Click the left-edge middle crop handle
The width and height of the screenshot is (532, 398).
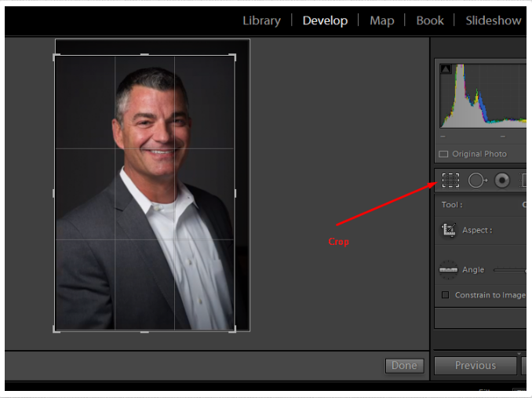53,193
